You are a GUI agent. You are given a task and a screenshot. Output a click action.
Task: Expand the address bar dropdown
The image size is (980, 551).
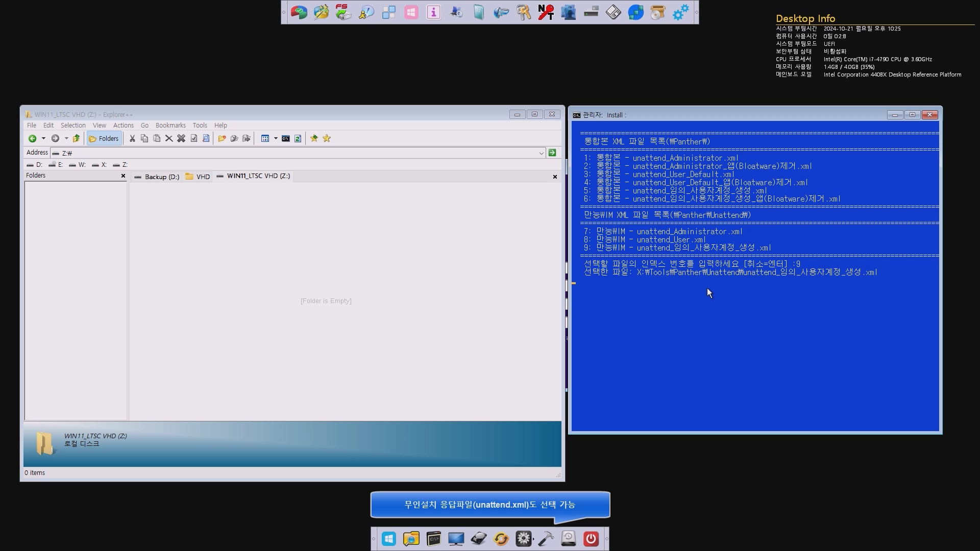(542, 153)
